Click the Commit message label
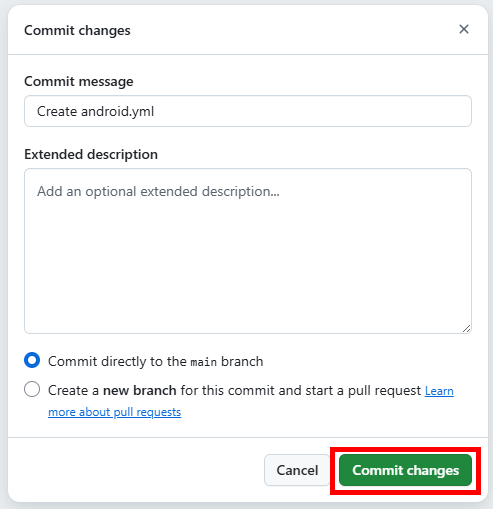 [79, 81]
